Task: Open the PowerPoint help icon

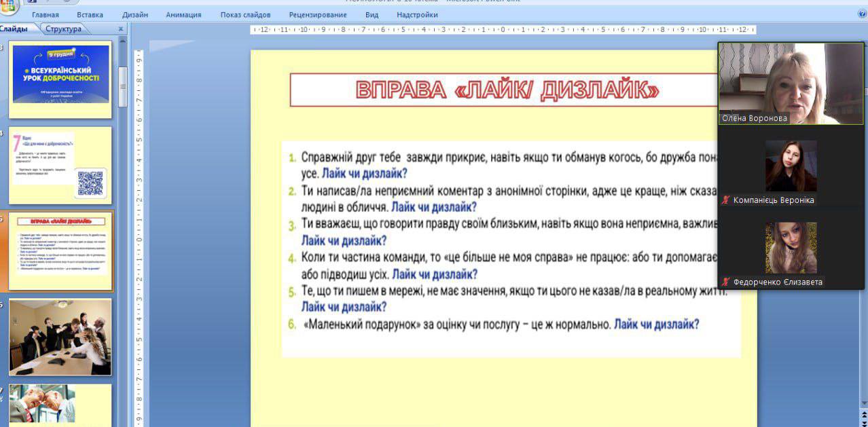Action: [861, 14]
